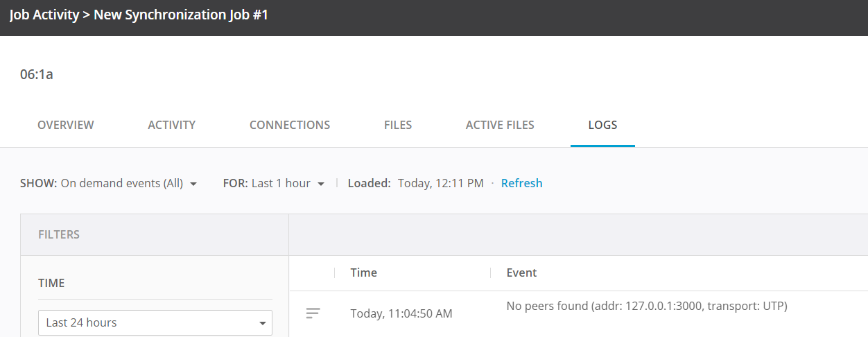
Task: Open the Activity tab
Action: click(x=171, y=125)
